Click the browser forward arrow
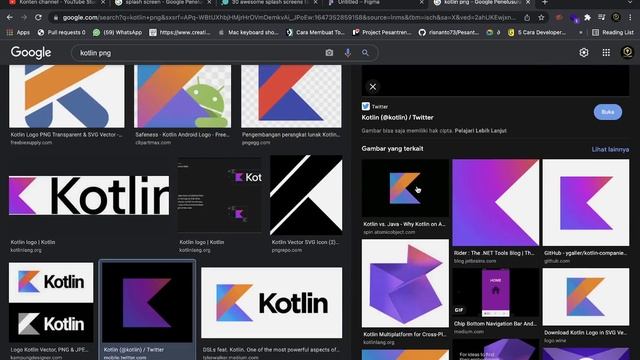The width and height of the screenshot is (640, 360). (x=24, y=18)
